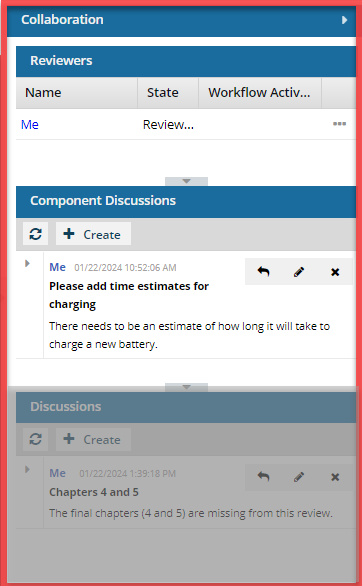This screenshot has width=362, height=586.
Task: Click the Workflow Activity column header
Action: (260, 93)
